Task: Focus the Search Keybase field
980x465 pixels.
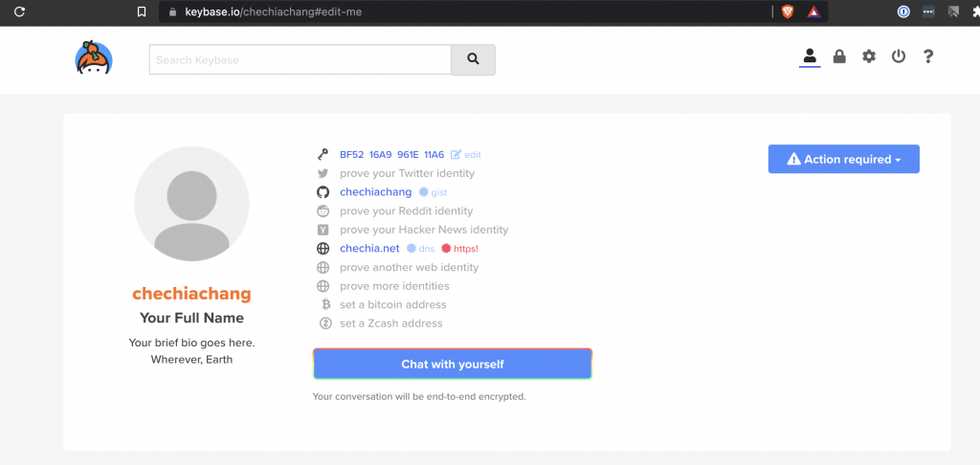Action: click(300, 59)
